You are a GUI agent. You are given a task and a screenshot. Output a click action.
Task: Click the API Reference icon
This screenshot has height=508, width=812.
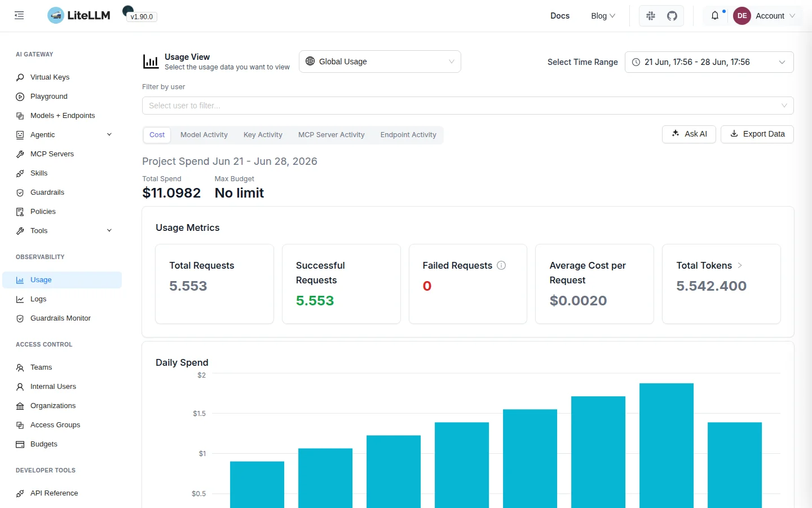tap(20, 493)
